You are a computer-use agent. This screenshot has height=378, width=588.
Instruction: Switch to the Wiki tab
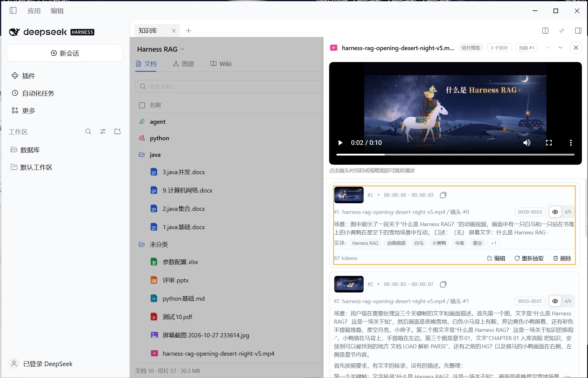click(221, 64)
